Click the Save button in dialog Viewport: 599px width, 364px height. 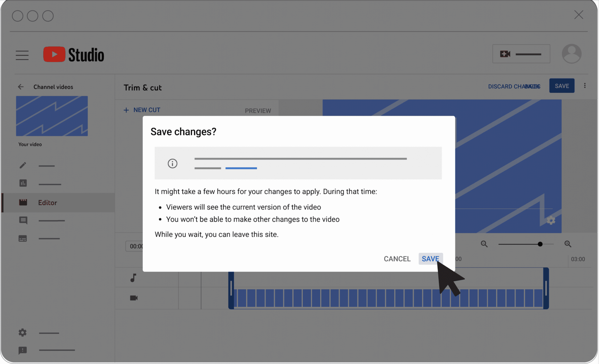431,258
